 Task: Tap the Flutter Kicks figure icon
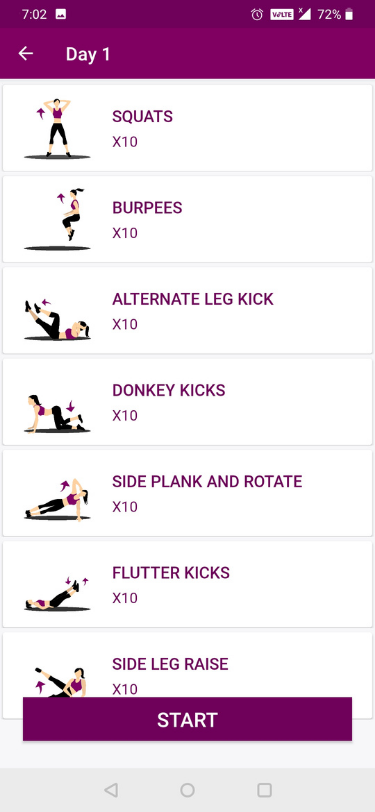click(57, 594)
